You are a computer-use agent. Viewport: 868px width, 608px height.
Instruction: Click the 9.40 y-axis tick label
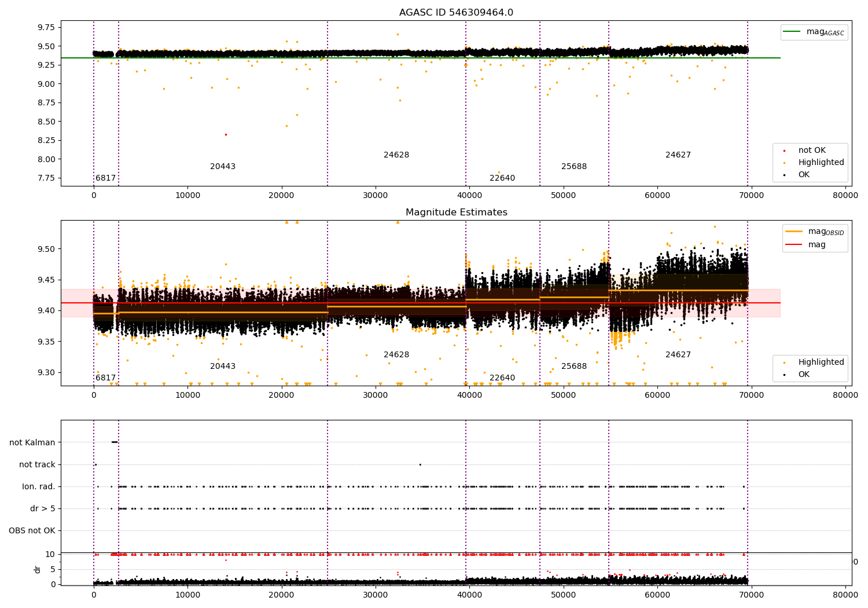point(46,310)
